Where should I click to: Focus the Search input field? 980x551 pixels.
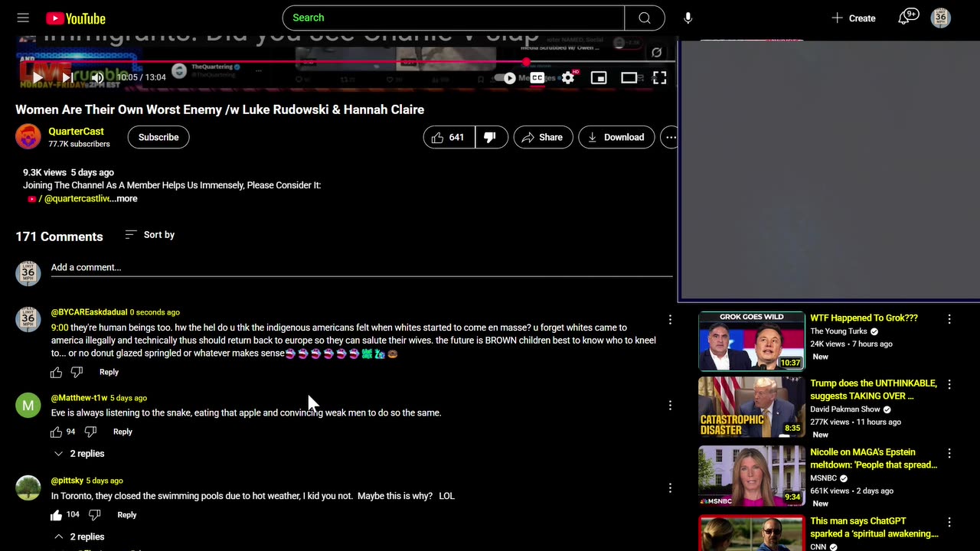(453, 18)
